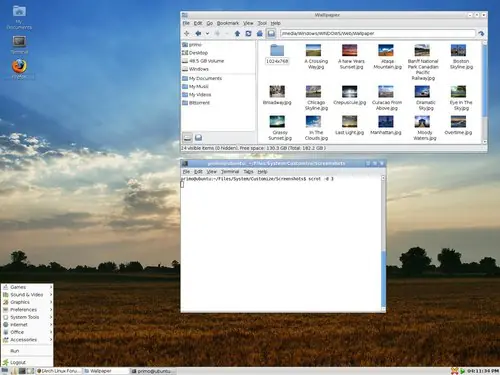Click the back arrow in file manager toolbar

pyautogui.click(x=198, y=33)
